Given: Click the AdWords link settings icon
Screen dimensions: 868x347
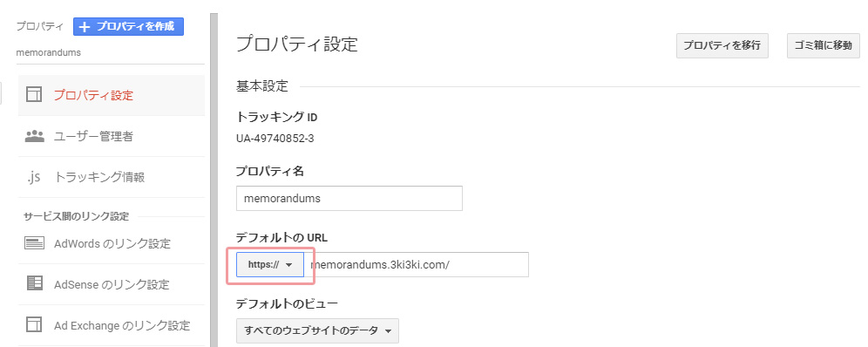Looking at the screenshot, I should coord(34,243).
